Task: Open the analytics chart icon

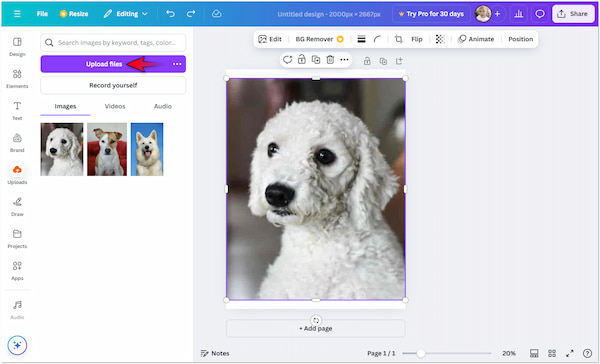Action: click(x=518, y=14)
